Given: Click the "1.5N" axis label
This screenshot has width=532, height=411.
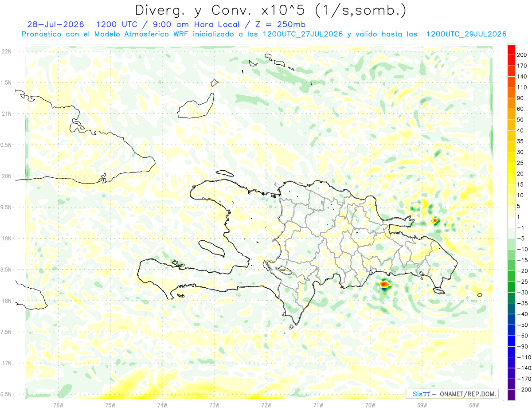Looking at the screenshot, I should tap(7, 82).
